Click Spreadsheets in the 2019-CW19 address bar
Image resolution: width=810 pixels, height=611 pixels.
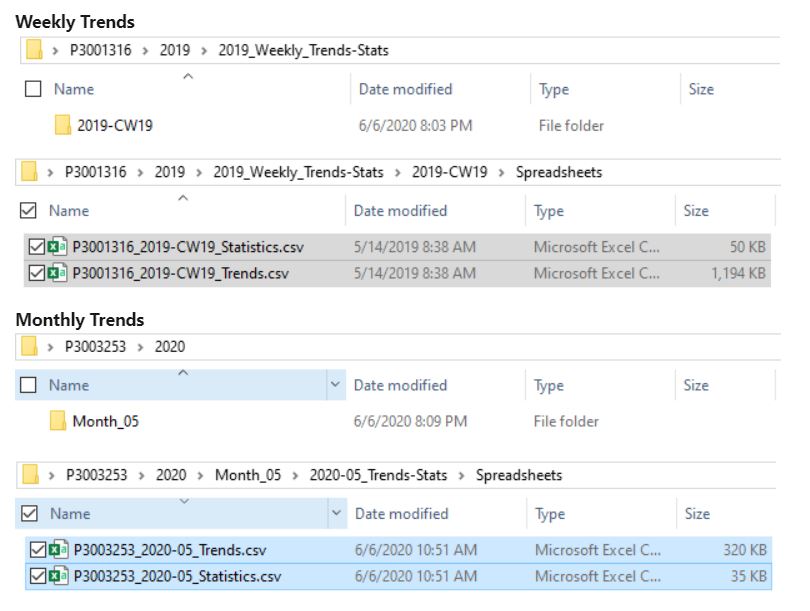(559, 172)
